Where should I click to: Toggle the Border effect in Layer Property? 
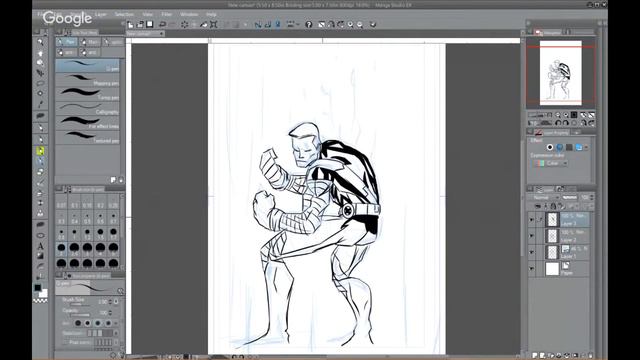[x=550, y=147]
